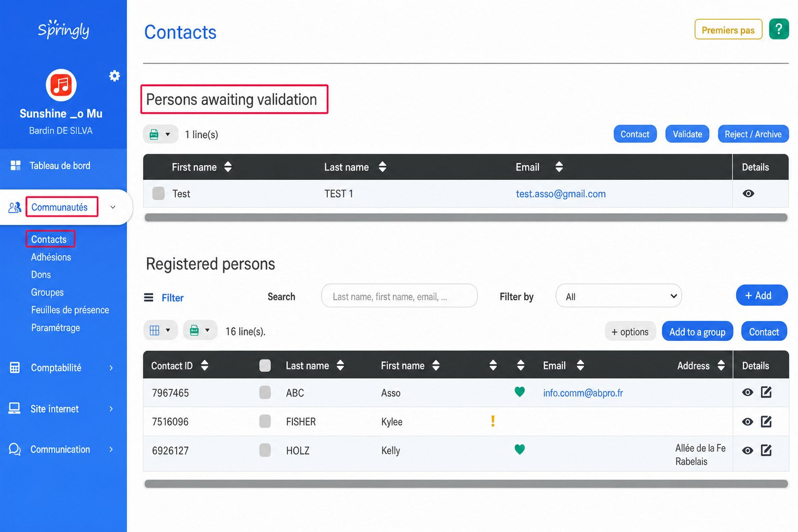The width and height of the screenshot is (798, 532).
Task: Open the info.comm@abpro.fr email link
Action: coord(583,393)
